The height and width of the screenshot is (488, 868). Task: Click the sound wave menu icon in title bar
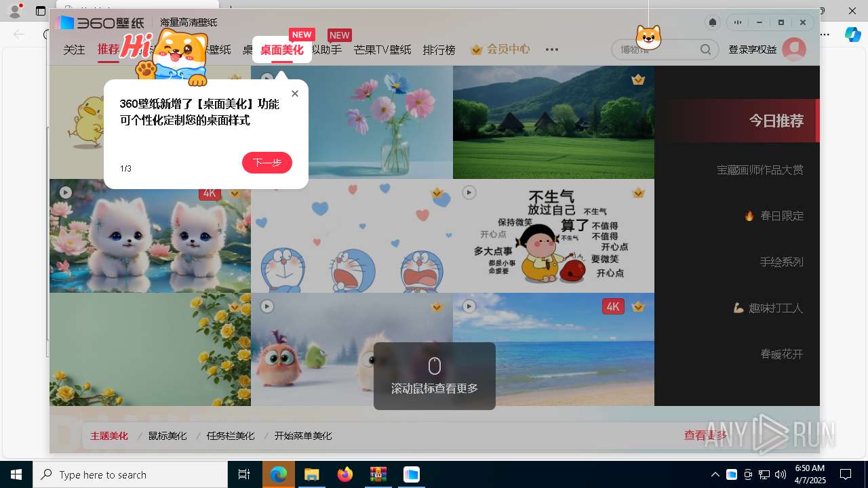pyautogui.click(x=737, y=22)
